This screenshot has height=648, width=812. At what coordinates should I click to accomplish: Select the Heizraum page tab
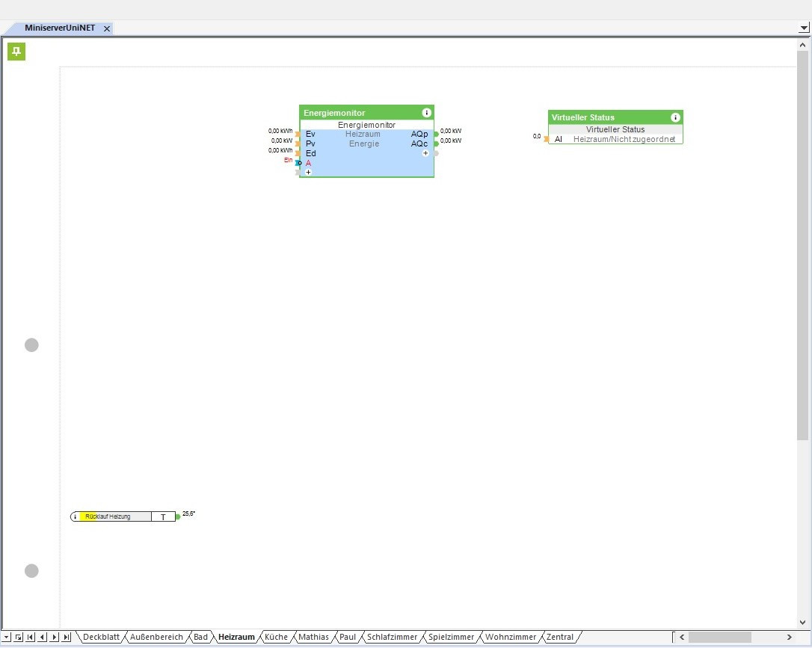coord(236,637)
